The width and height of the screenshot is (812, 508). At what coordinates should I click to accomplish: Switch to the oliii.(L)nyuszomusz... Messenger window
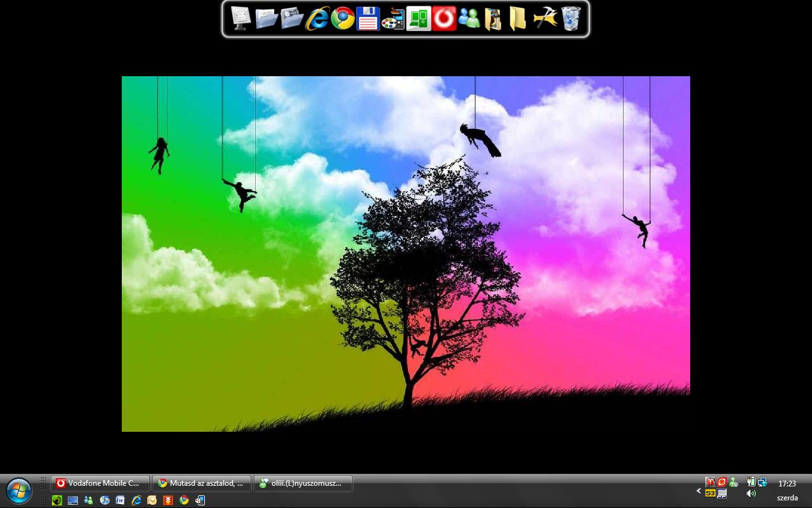pos(303,483)
